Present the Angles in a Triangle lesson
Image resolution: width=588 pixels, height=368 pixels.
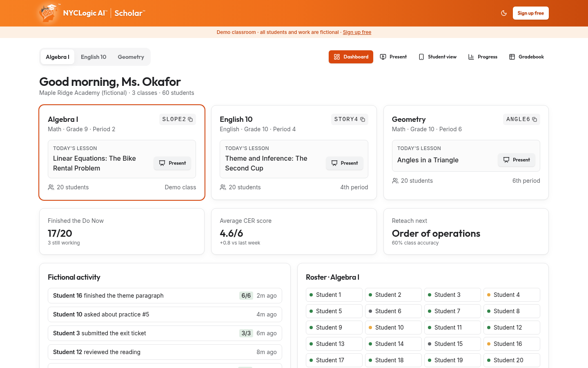pos(517,160)
